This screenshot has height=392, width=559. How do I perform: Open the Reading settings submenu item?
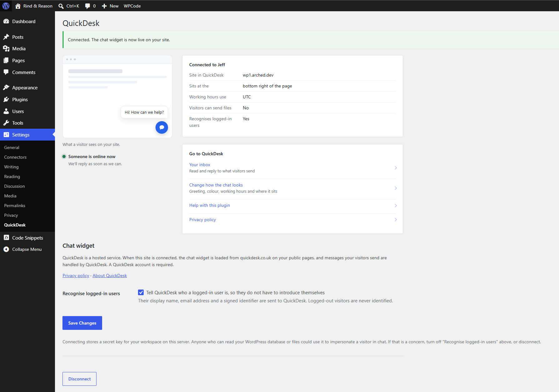[12, 176]
